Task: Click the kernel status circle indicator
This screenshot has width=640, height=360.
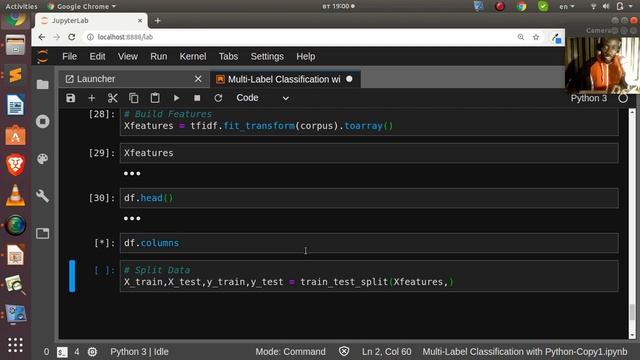Action: click(x=623, y=98)
